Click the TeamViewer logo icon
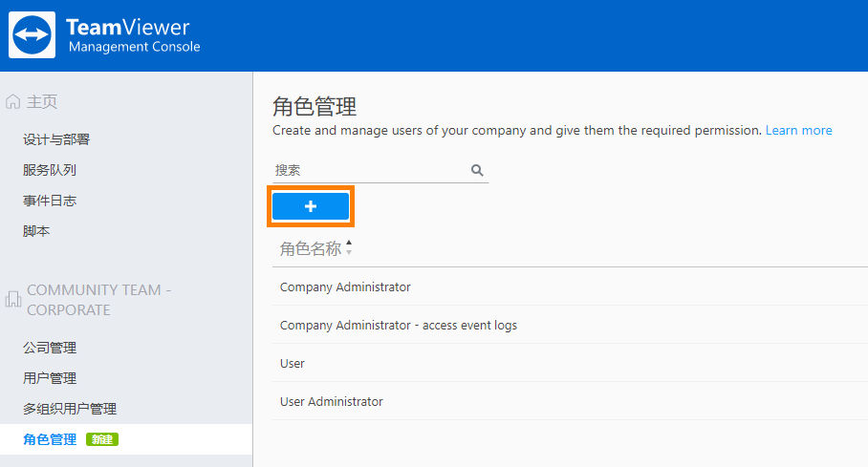This screenshot has height=467, width=868. click(x=33, y=35)
